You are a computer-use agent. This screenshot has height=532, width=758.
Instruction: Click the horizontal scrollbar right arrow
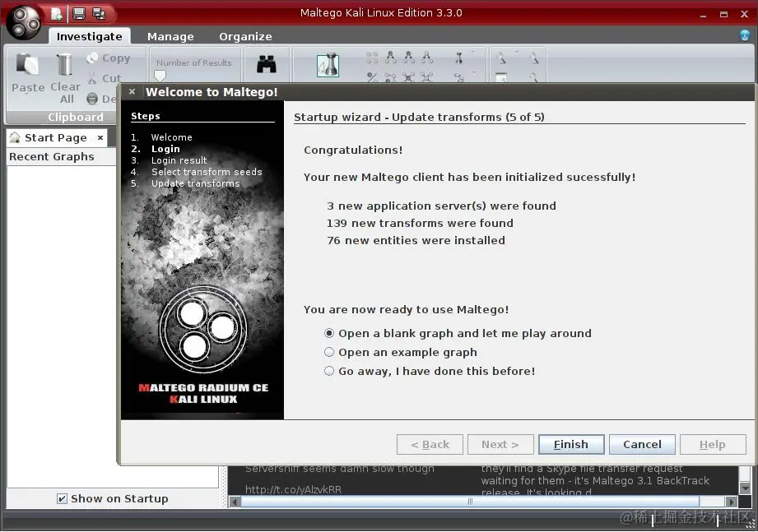click(732, 502)
